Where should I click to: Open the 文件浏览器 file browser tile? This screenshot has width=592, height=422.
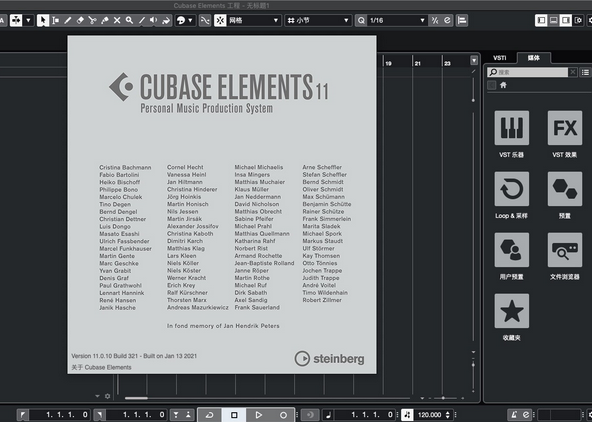pyautogui.click(x=564, y=250)
